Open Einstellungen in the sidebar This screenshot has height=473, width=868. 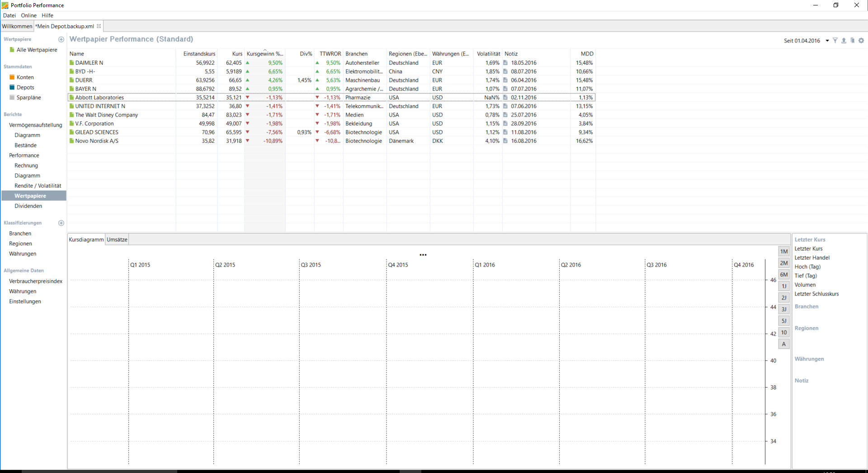pos(25,301)
